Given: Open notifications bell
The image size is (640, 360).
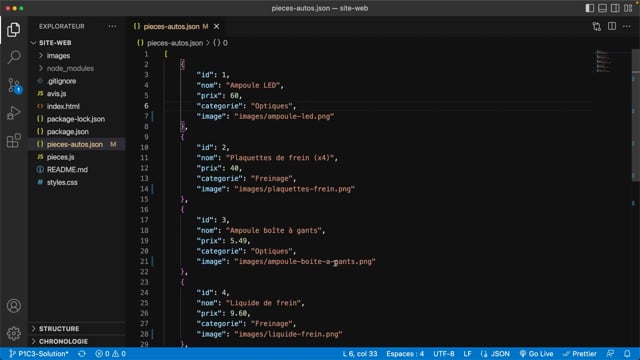Looking at the screenshot, I should point(627,354).
